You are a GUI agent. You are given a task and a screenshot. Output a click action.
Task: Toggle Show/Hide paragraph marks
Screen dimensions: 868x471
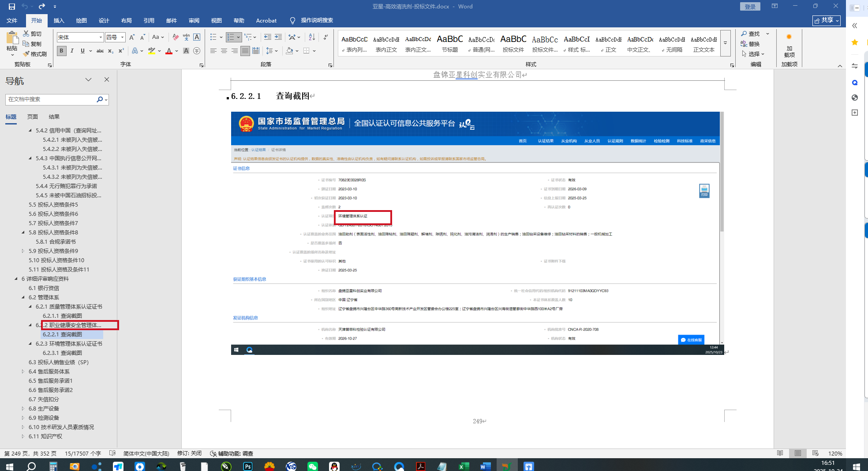pyautogui.click(x=325, y=38)
